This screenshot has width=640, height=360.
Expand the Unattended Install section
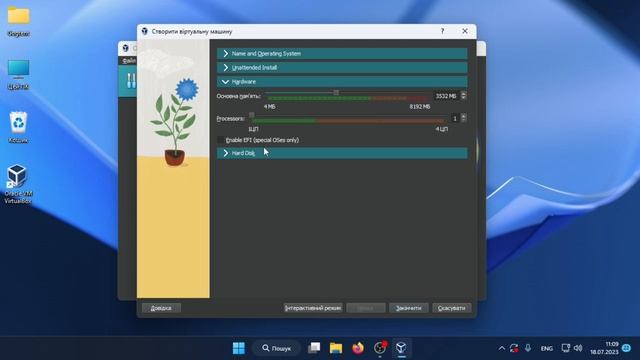tap(342, 67)
